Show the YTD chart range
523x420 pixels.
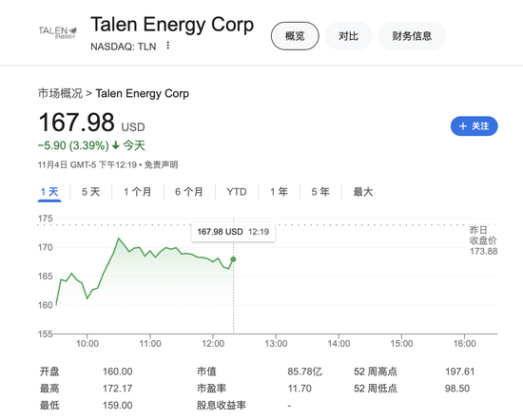(x=237, y=192)
